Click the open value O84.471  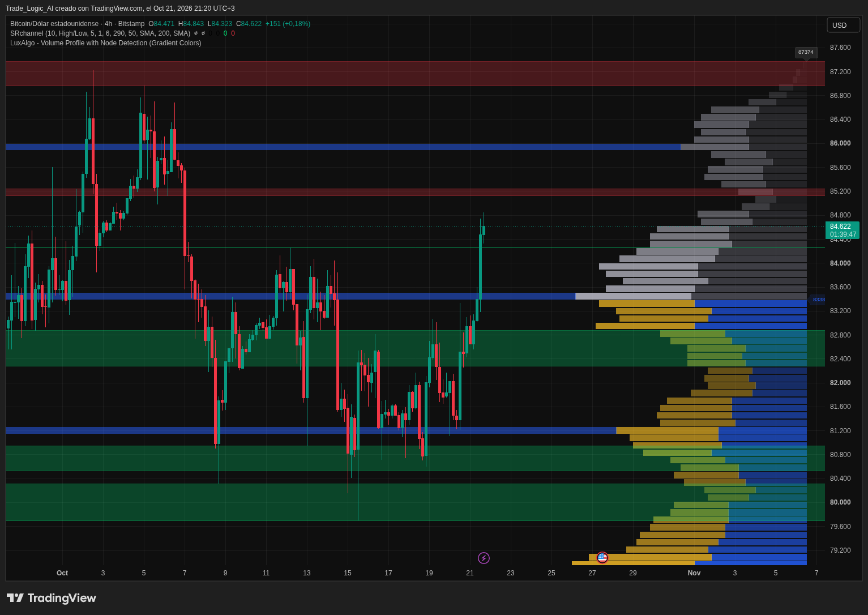coord(161,24)
